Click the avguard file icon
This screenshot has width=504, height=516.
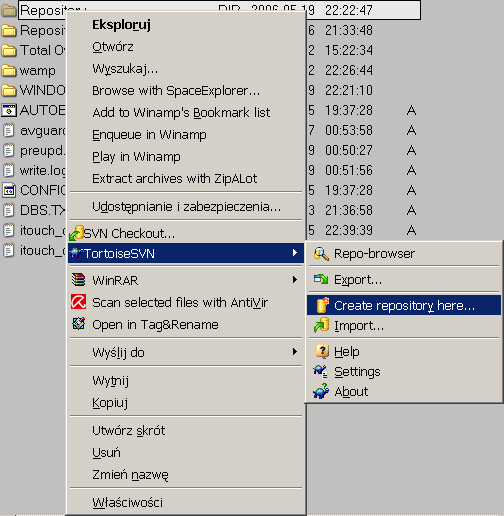click(9, 130)
